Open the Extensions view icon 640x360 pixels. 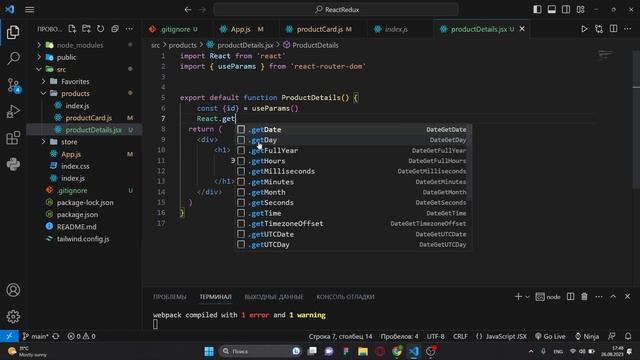point(13,138)
